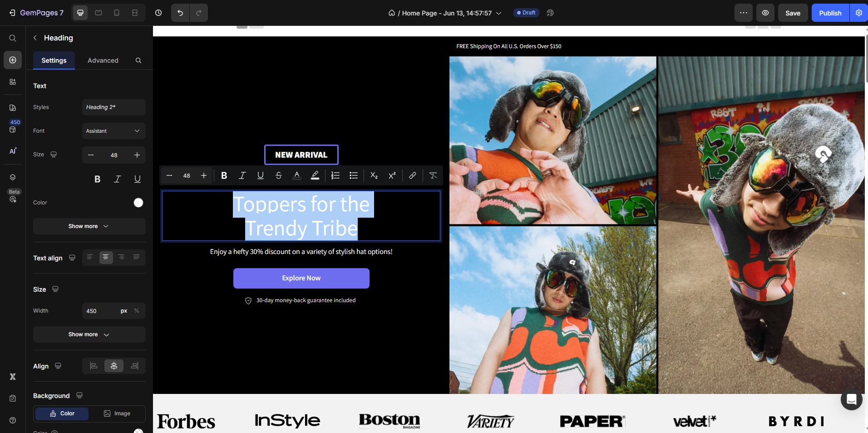Open the heading text color swatch

(138, 203)
